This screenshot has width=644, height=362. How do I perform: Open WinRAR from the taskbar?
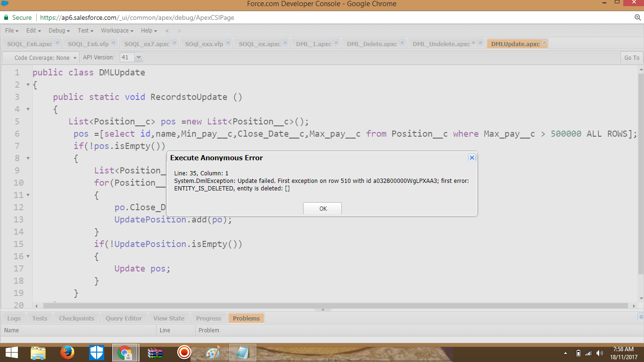coord(155,353)
